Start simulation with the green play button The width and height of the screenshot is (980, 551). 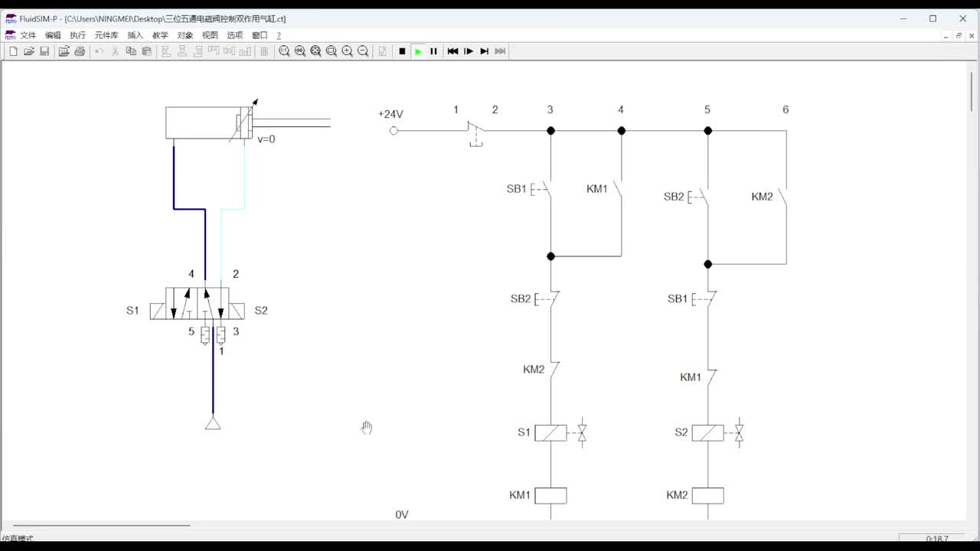[x=418, y=51]
